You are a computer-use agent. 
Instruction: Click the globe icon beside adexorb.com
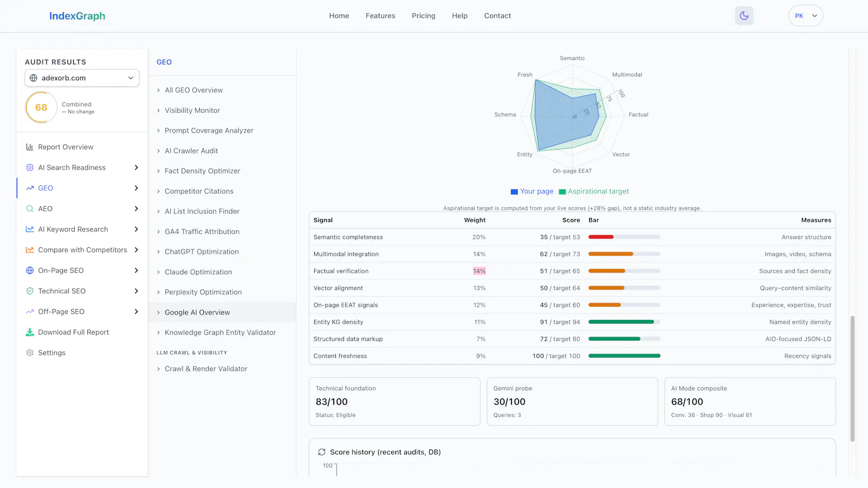point(34,78)
